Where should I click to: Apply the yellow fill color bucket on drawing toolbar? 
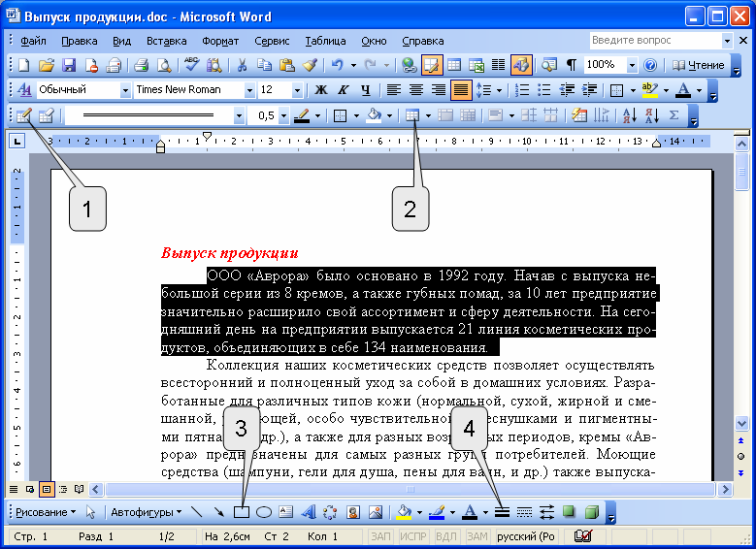(404, 512)
